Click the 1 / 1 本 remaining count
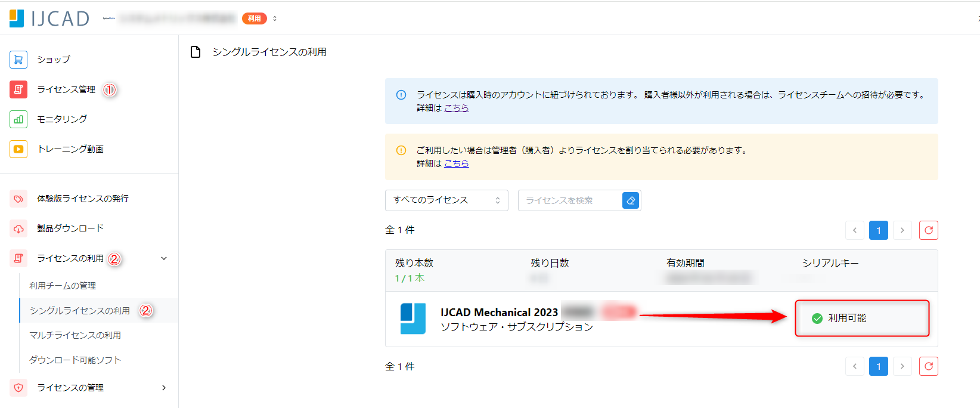The height and width of the screenshot is (408, 980). pyautogui.click(x=410, y=279)
